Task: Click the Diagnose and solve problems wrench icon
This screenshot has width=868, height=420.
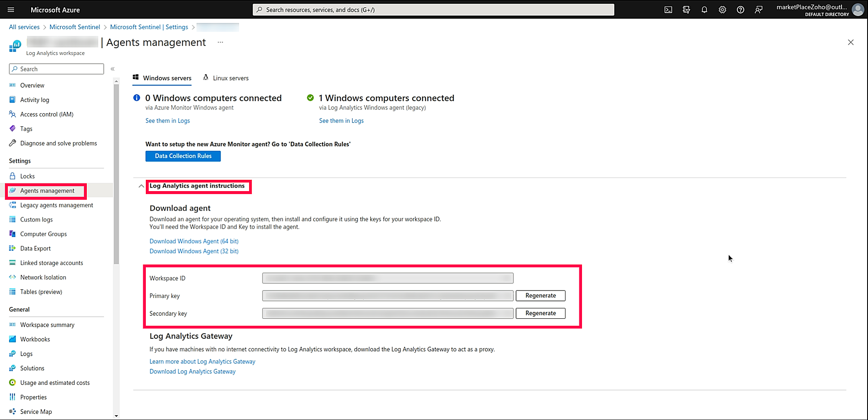Action: (13, 143)
